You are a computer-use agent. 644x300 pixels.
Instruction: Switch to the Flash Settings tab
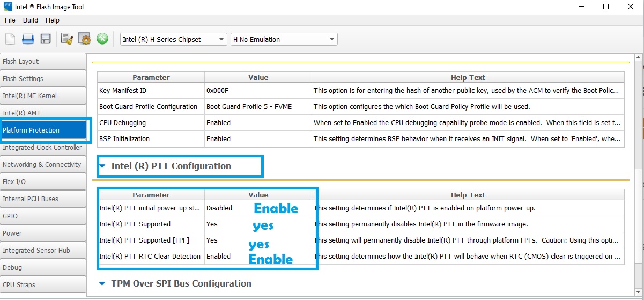click(43, 78)
